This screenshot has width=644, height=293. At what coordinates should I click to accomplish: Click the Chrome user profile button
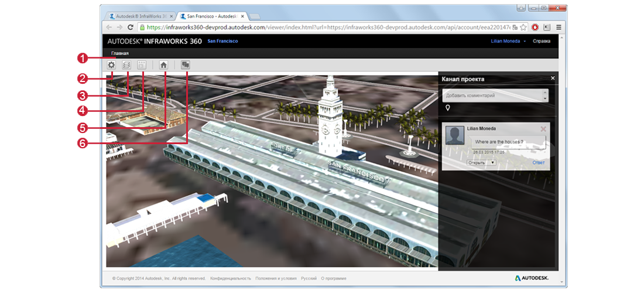[521, 8]
